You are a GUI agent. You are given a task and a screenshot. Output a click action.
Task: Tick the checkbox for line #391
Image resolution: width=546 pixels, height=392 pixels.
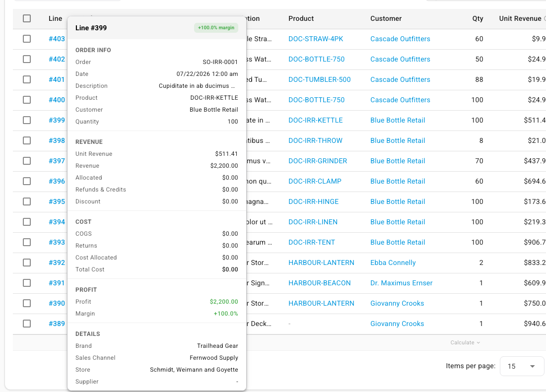pos(27,283)
